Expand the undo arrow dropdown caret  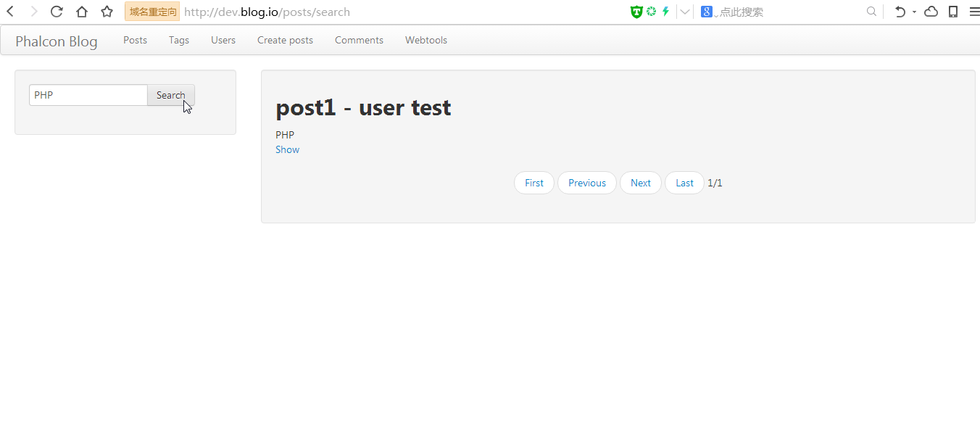[x=914, y=12]
